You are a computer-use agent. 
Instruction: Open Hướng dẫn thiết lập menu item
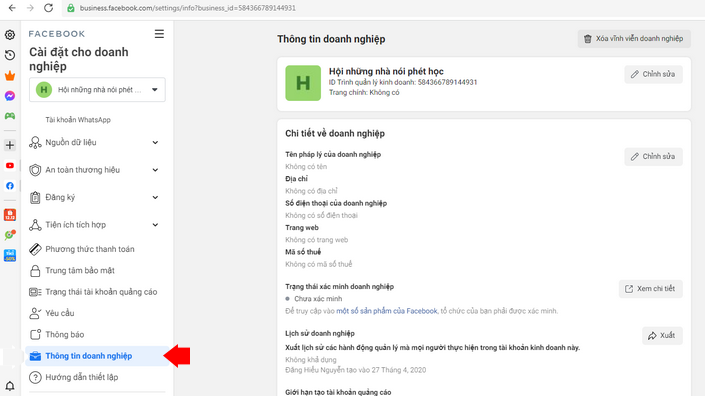96,377
